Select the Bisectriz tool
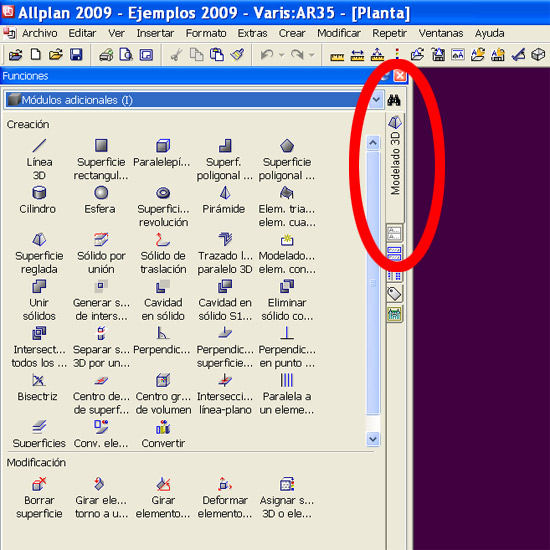 point(38,387)
